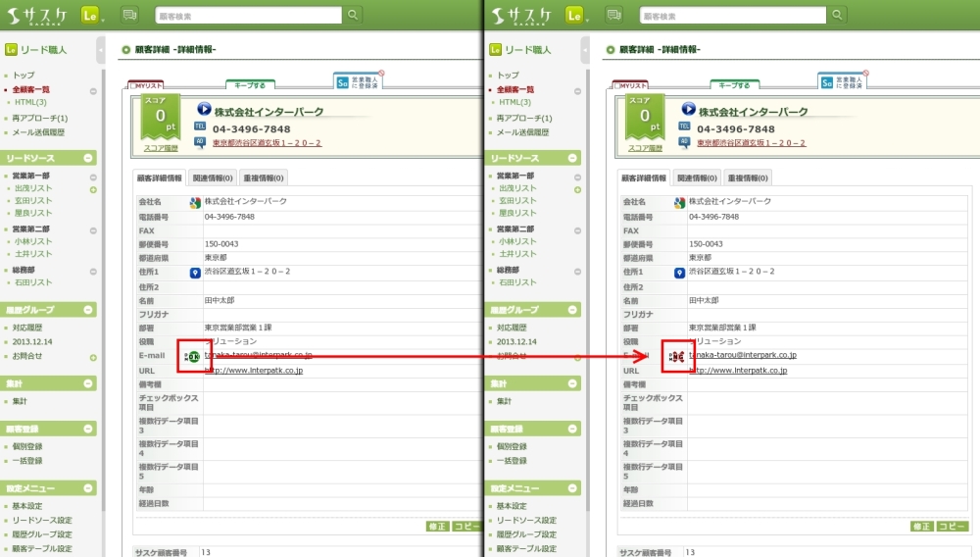Click the Google search icon beside 会社名 in left screen
The height and width of the screenshot is (557, 980).
(x=195, y=202)
